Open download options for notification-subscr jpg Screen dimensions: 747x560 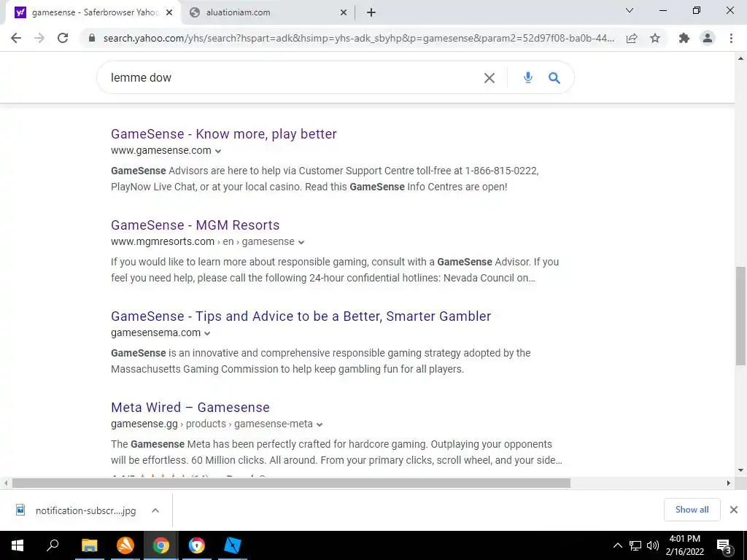pos(155,510)
